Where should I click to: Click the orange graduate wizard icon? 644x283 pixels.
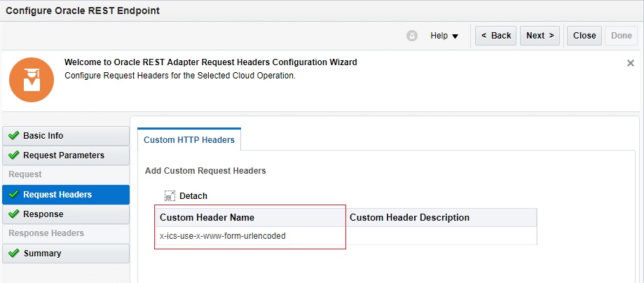32,80
